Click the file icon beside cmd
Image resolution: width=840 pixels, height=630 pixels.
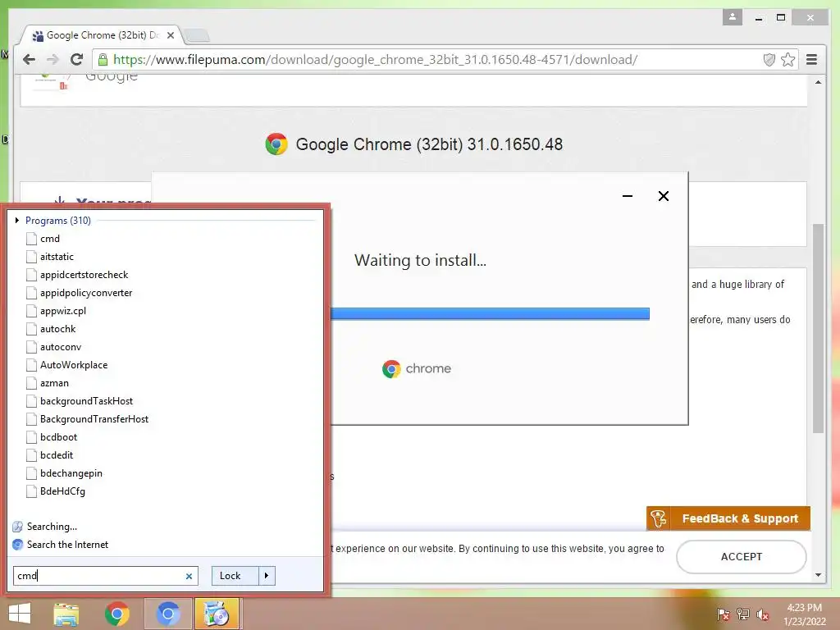tap(32, 239)
